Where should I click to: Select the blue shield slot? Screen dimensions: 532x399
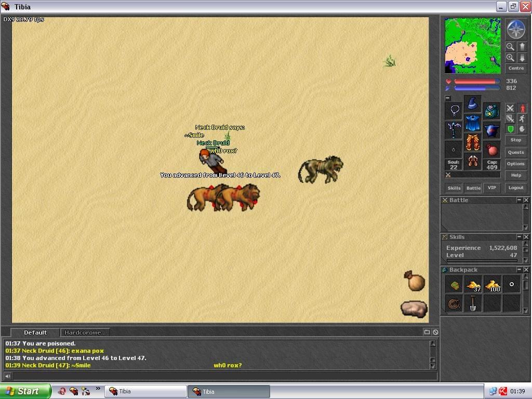point(491,130)
